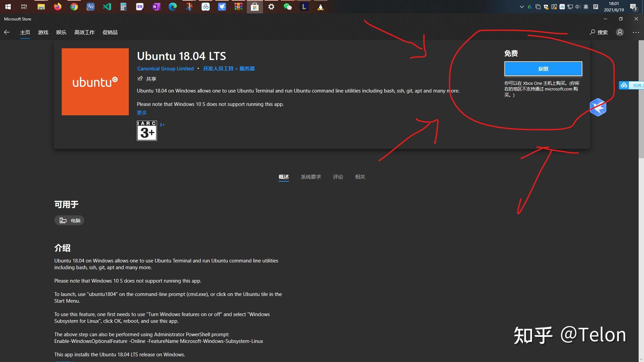Open the 开发人员工具 category link

218,68
